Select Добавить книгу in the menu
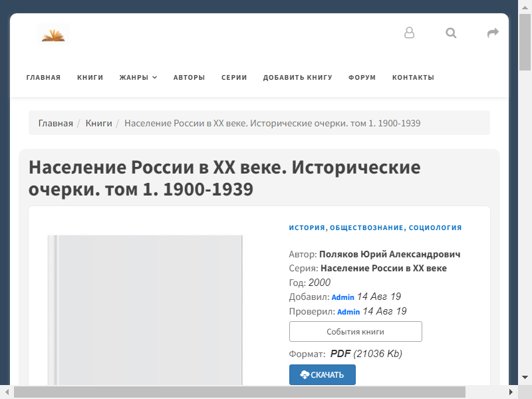This screenshot has height=399, width=532. [x=297, y=77]
